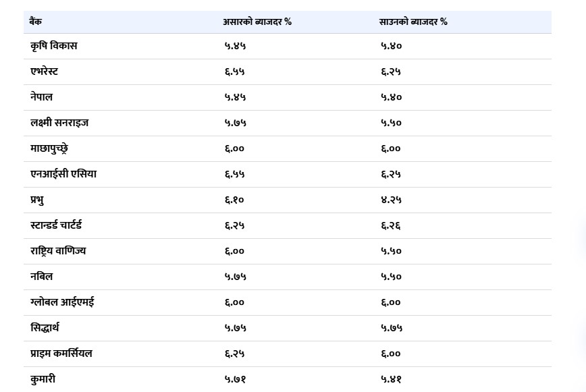Click the प्रभु bank name cell
This screenshot has width=586, height=392.
pyautogui.click(x=37, y=200)
